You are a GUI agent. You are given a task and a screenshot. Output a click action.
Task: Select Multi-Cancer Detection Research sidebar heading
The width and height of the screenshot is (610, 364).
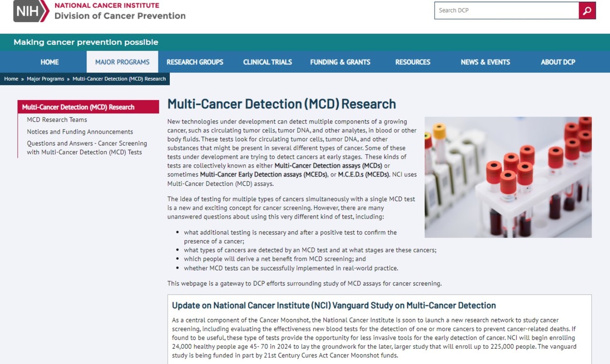pyautogui.click(x=78, y=107)
